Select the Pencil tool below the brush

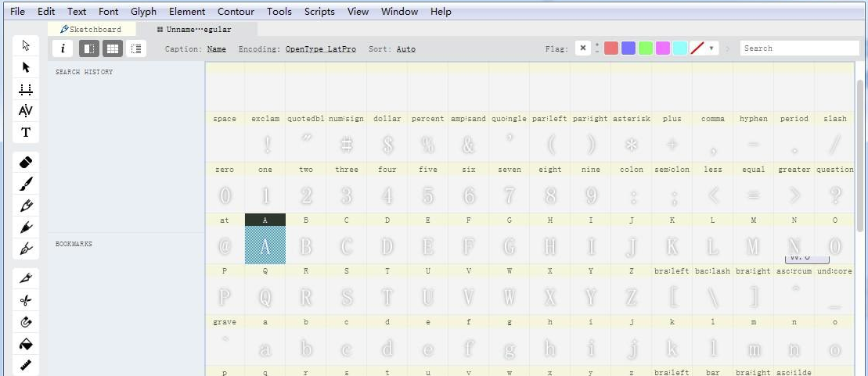(x=26, y=205)
